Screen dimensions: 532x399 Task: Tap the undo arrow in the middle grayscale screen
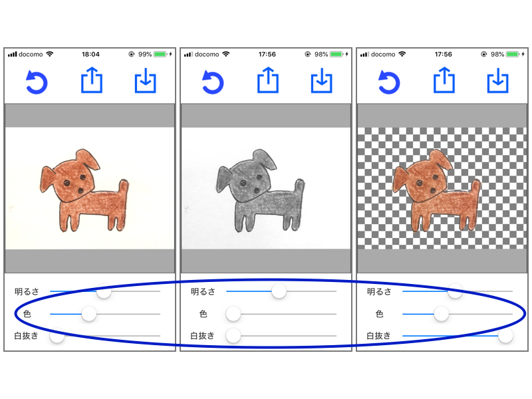[x=213, y=82]
